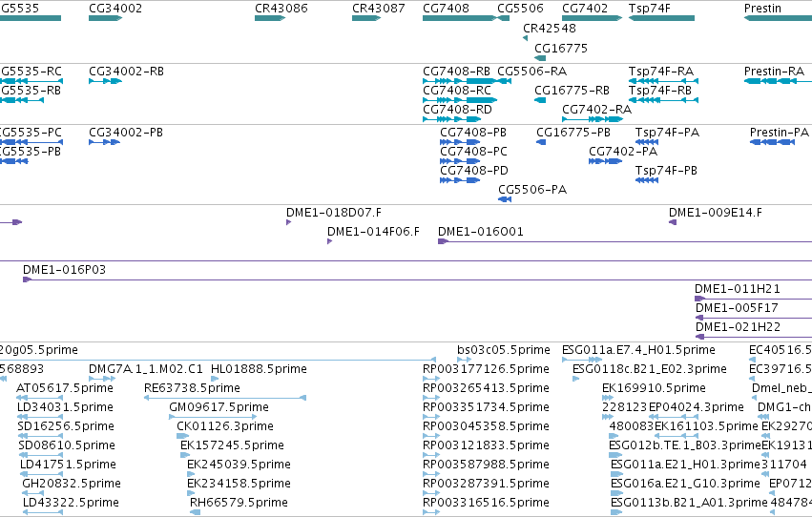Click the DME1-009E14.F feature
Image resolution: width=812 pixels, height=517 pixels.
tap(716, 213)
